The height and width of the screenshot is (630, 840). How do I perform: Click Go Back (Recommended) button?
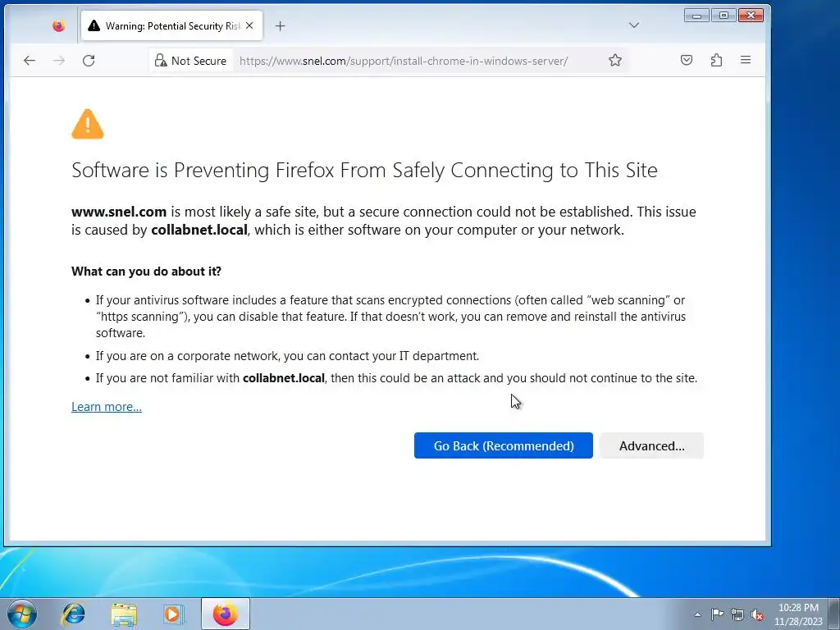coord(503,445)
